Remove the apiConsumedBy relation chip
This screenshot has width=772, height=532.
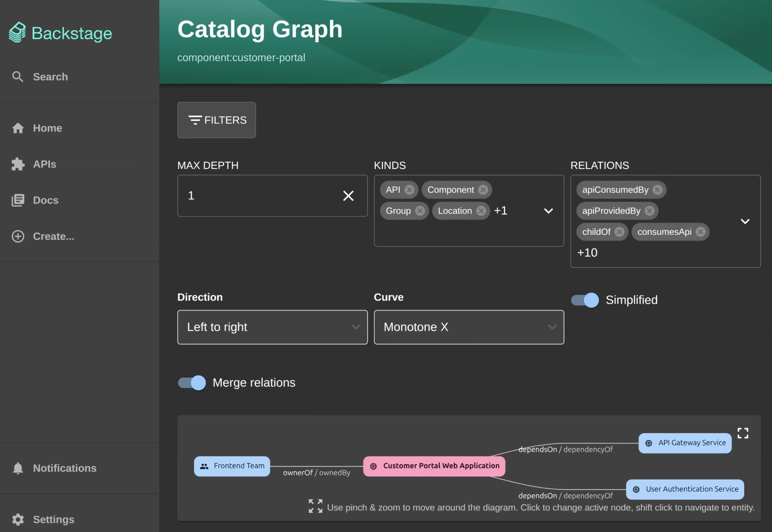point(657,190)
